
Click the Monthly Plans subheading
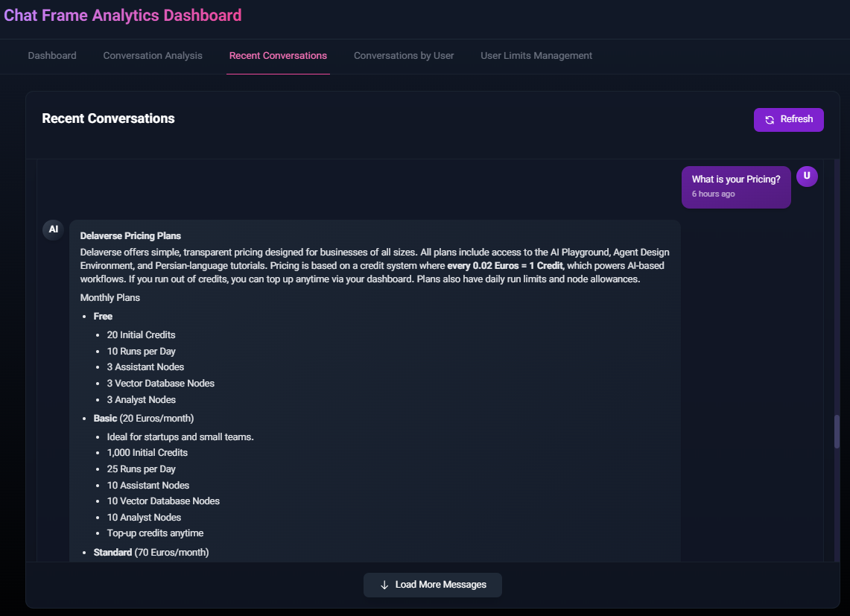[x=110, y=298]
